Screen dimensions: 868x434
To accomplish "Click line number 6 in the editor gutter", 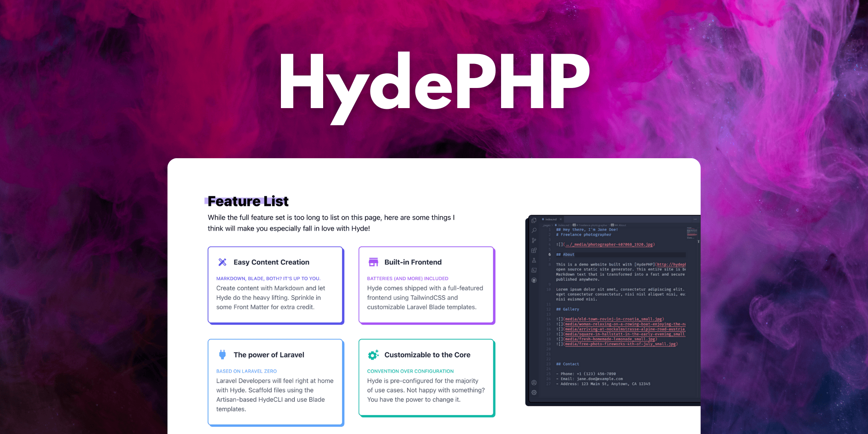I will point(549,254).
